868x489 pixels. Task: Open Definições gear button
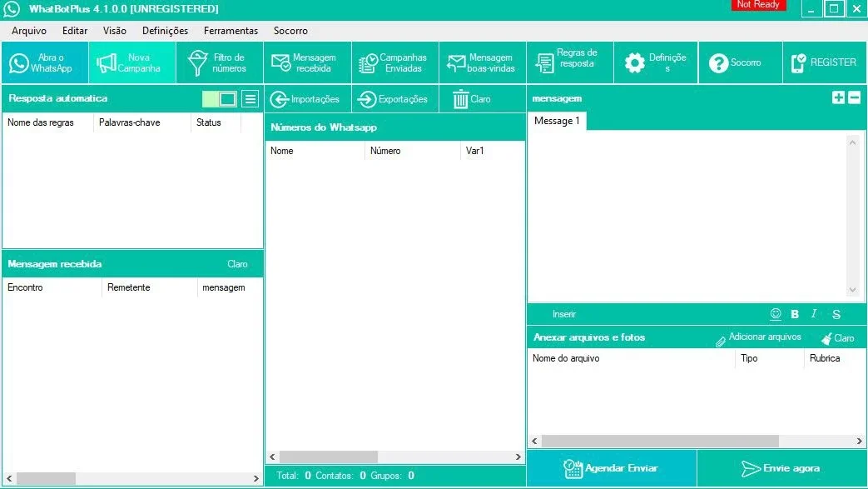pos(657,62)
